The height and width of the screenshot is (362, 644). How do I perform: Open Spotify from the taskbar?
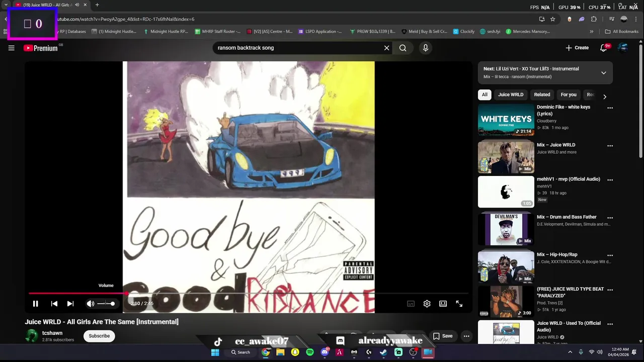(x=310, y=352)
